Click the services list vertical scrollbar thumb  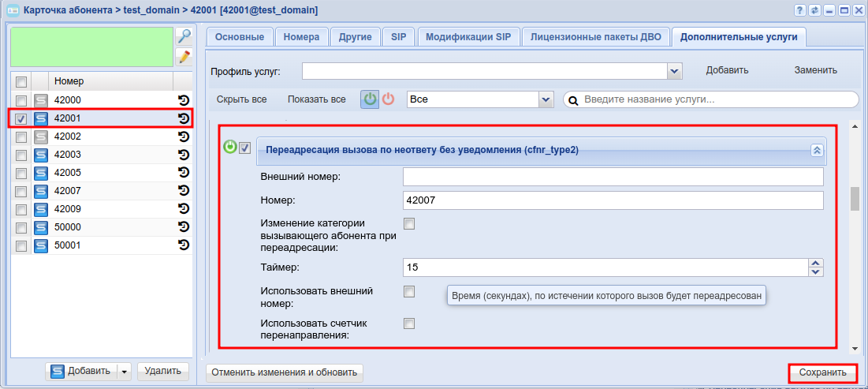point(855,198)
